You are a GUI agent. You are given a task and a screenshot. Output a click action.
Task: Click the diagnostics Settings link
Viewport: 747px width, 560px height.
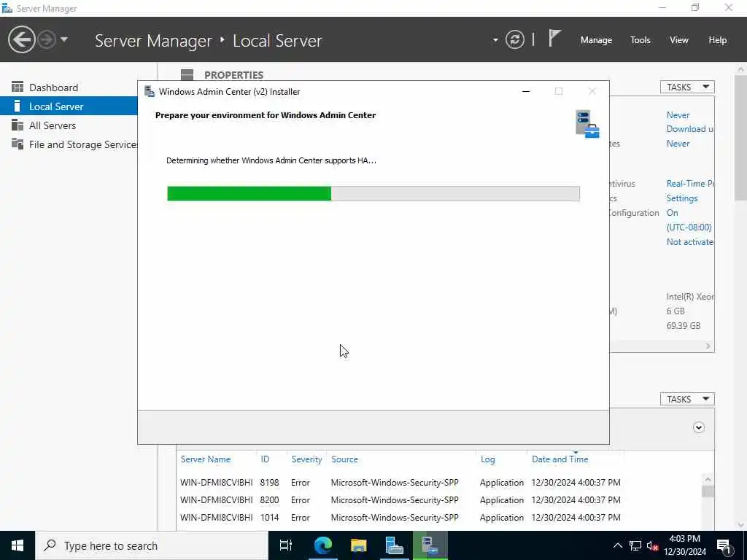pyautogui.click(x=682, y=198)
